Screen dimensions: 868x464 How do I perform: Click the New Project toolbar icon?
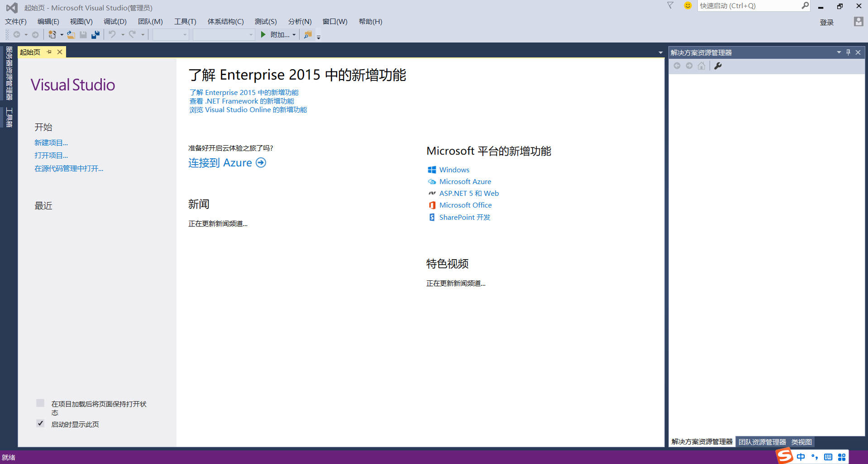[52, 34]
